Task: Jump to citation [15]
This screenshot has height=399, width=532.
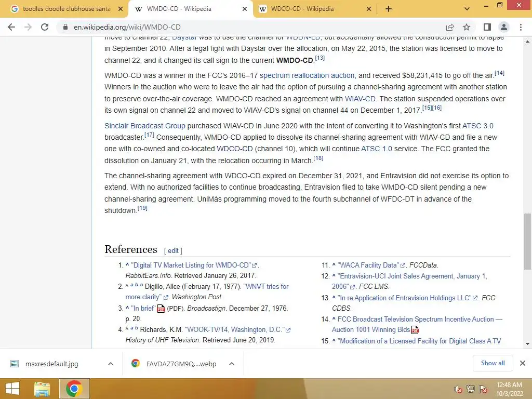Action: [427, 108]
